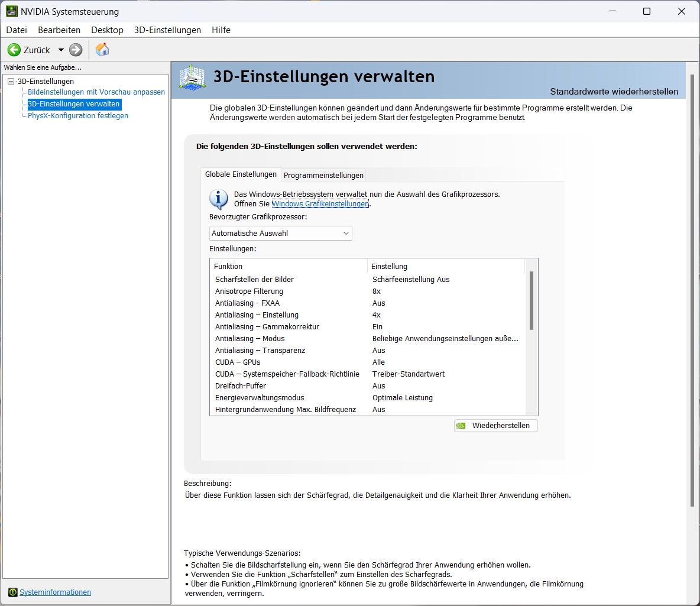Click the NVIDIA logo on Wiederherstellen button
Image resolution: width=700 pixels, height=606 pixels.
(461, 426)
